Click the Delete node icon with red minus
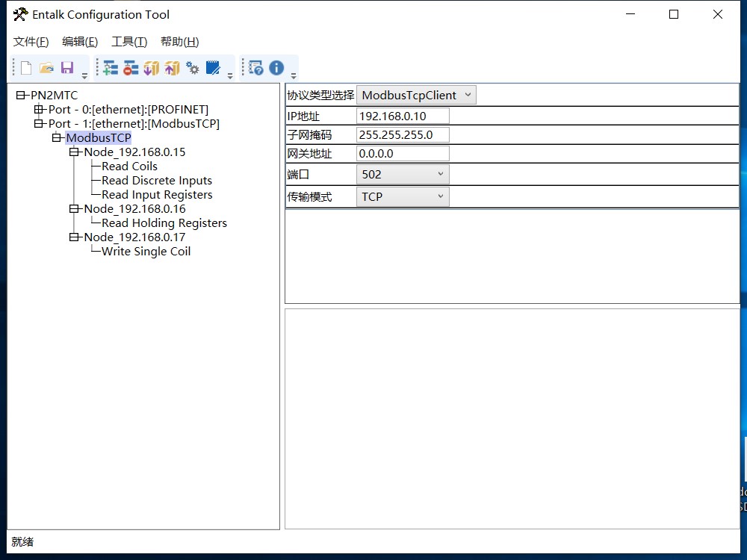This screenshot has height=560, width=747. [x=131, y=68]
